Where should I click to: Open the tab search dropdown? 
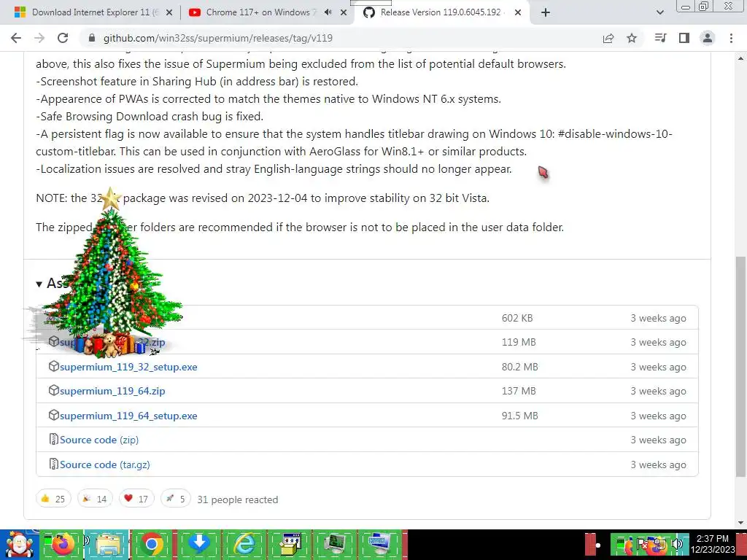[x=659, y=13]
